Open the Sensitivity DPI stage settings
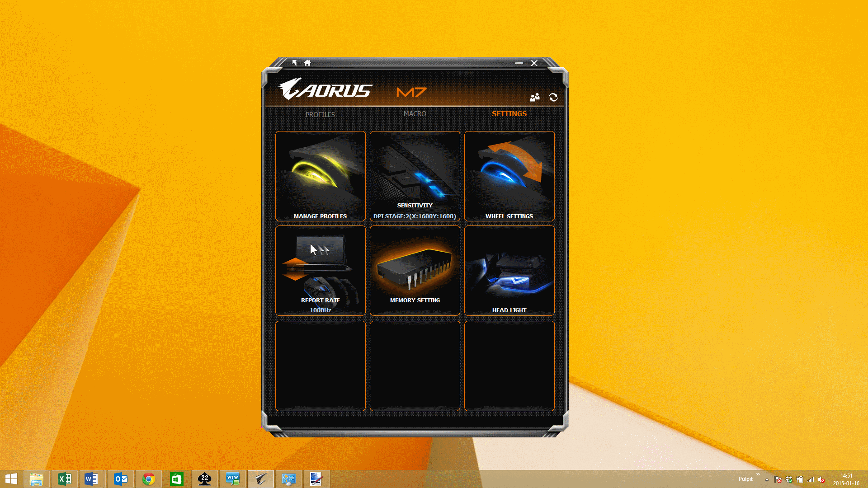 [415, 176]
